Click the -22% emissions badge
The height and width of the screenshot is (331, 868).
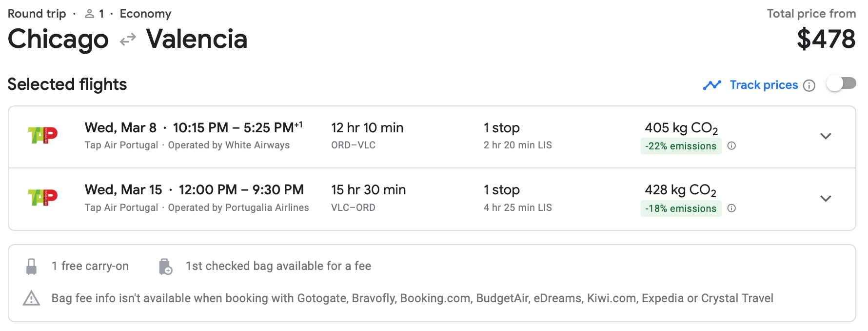point(681,146)
